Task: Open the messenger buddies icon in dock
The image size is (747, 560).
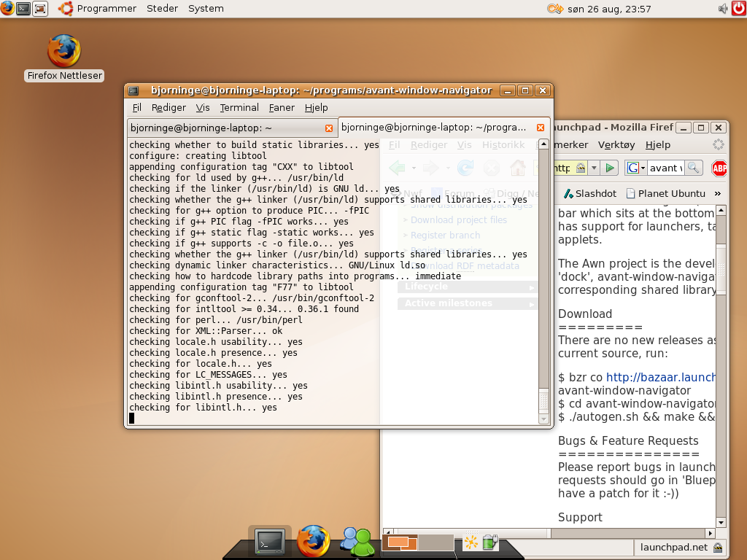Action: coord(357,542)
